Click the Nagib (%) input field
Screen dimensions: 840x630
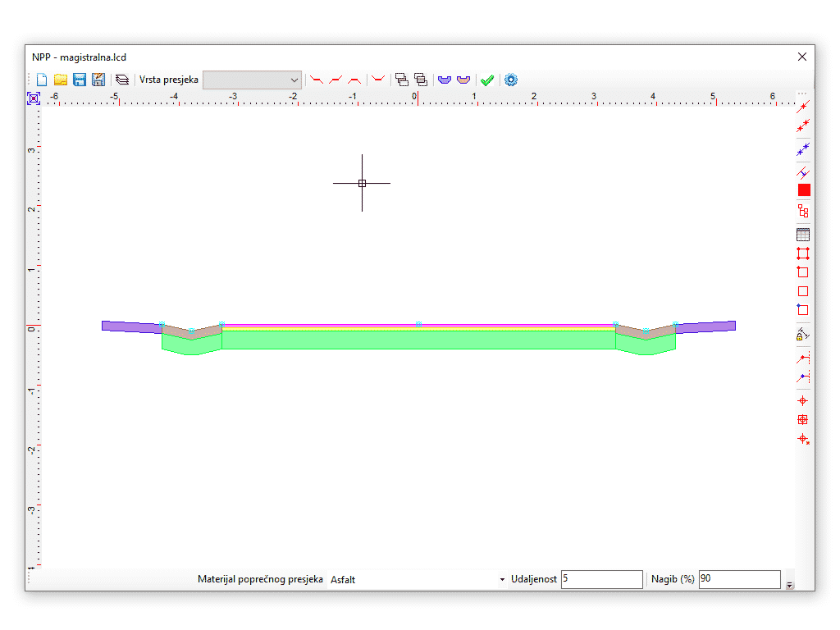[738, 579]
